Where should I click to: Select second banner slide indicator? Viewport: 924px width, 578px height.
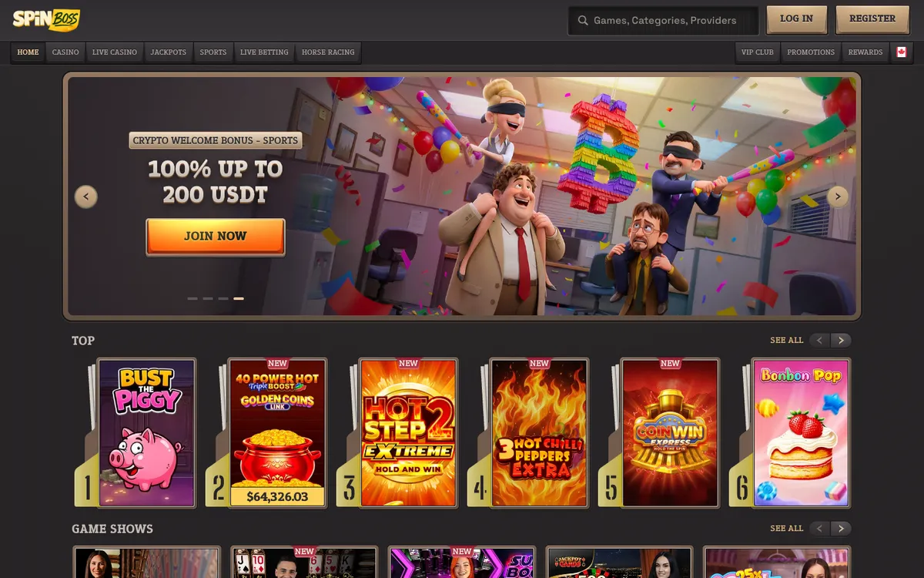tap(208, 298)
